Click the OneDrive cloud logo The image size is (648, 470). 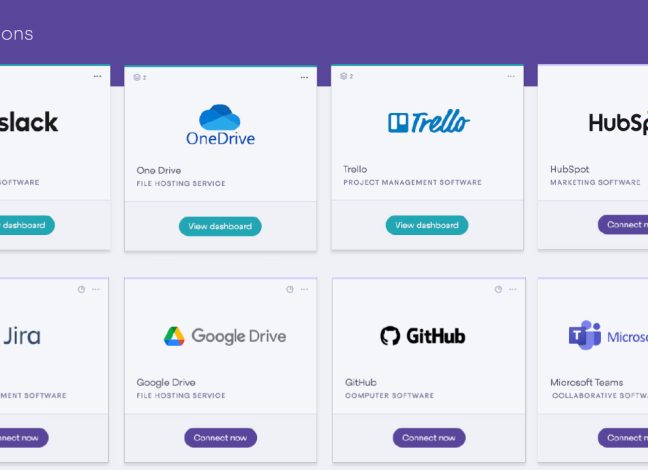(x=220, y=125)
